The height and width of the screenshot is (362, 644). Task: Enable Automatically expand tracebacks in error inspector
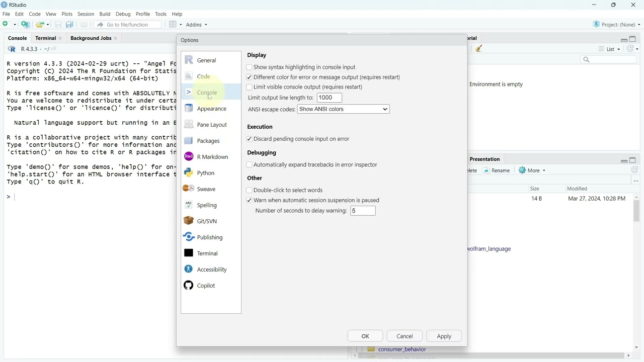pos(249,165)
